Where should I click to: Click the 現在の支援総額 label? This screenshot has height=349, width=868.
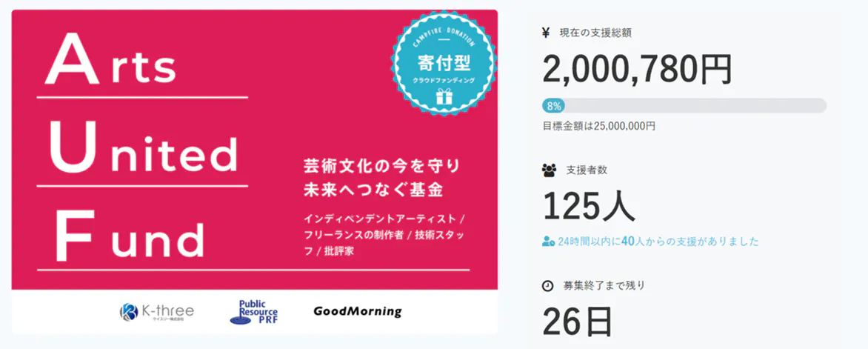coord(595,33)
